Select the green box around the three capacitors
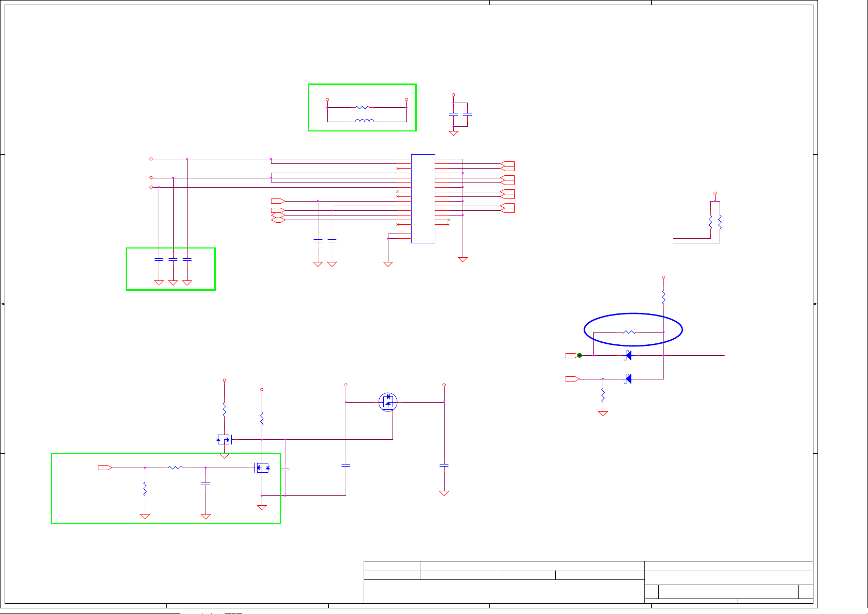The height and width of the screenshot is (614, 868). [x=127, y=269]
